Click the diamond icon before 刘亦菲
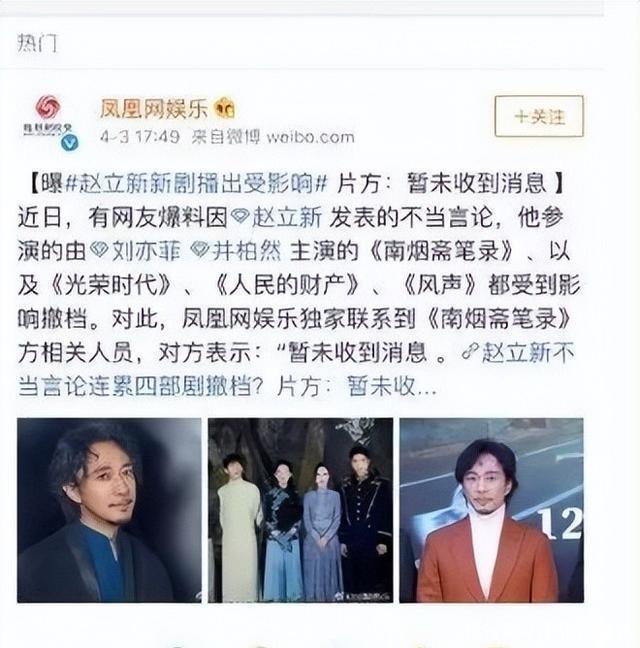 99,250
